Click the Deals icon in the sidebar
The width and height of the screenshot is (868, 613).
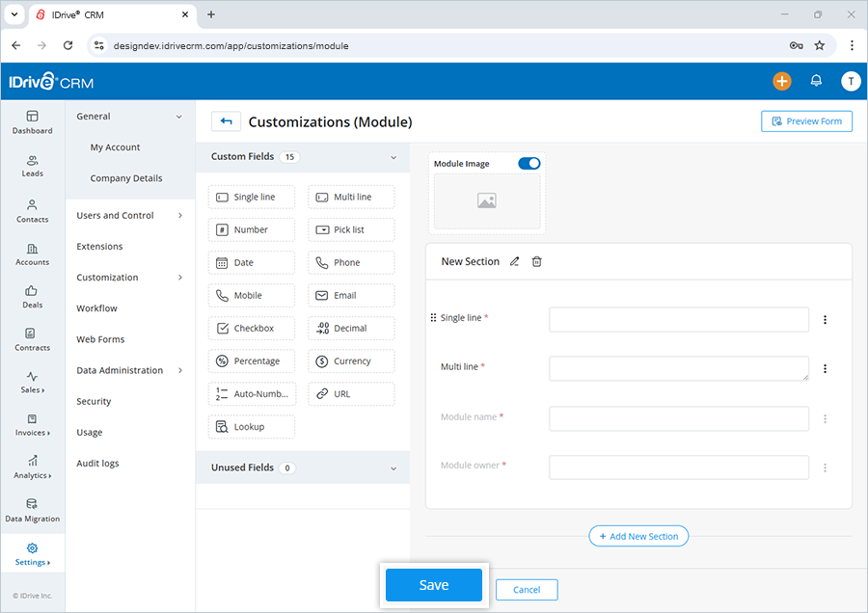32,299
